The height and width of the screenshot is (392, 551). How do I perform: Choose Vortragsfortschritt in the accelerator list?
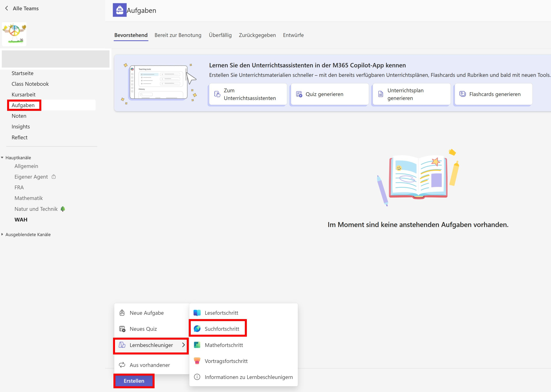coord(226,361)
